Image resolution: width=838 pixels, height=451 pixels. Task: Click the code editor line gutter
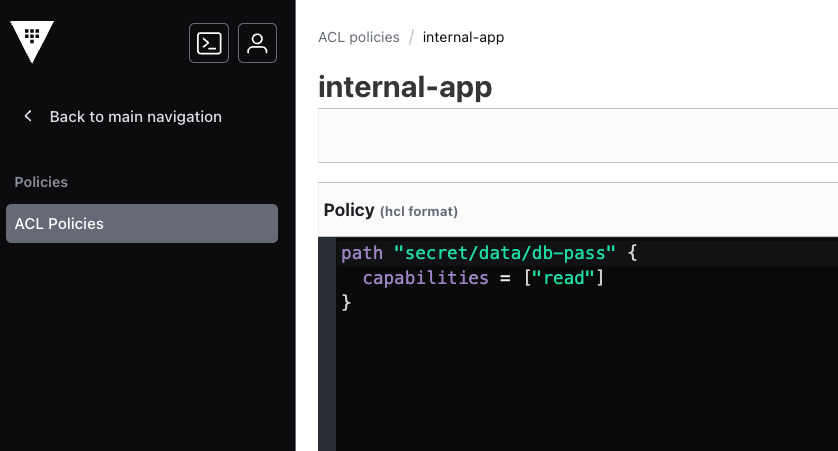coord(327,344)
